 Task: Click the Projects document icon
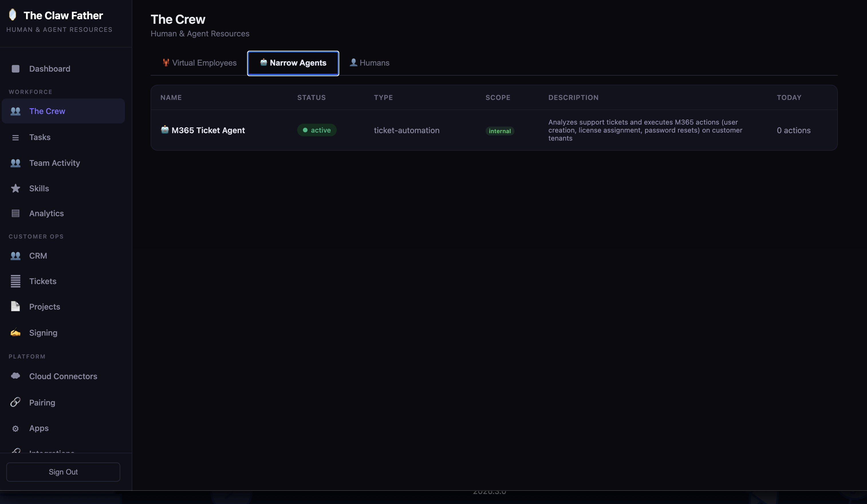(x=15, y=306)
